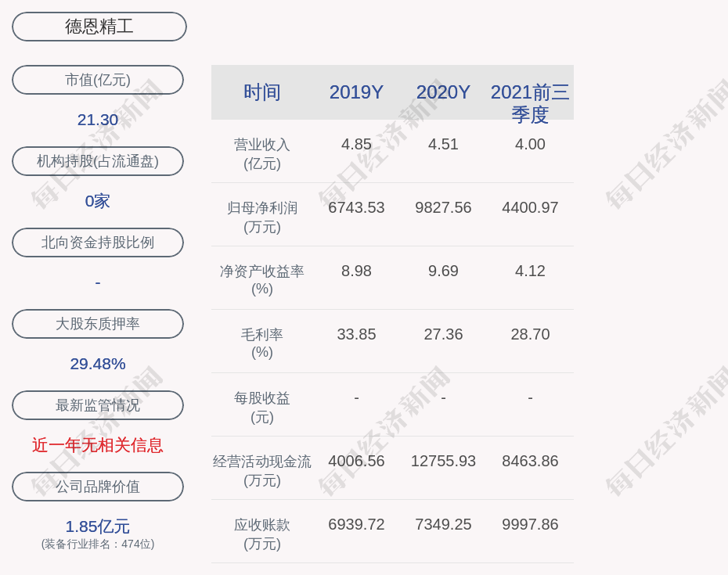Select the 大股东质押率 pill

point(98,324)
